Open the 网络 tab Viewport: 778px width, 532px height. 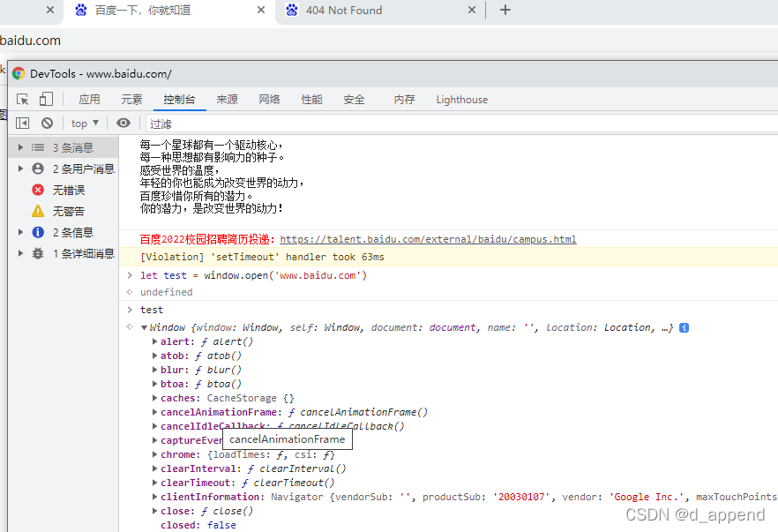(x=269, y=99)
